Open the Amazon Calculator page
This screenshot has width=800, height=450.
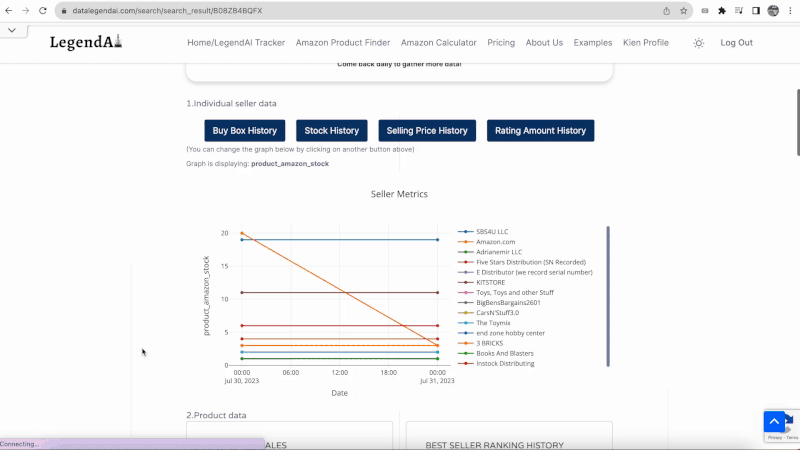click(440, 43)
